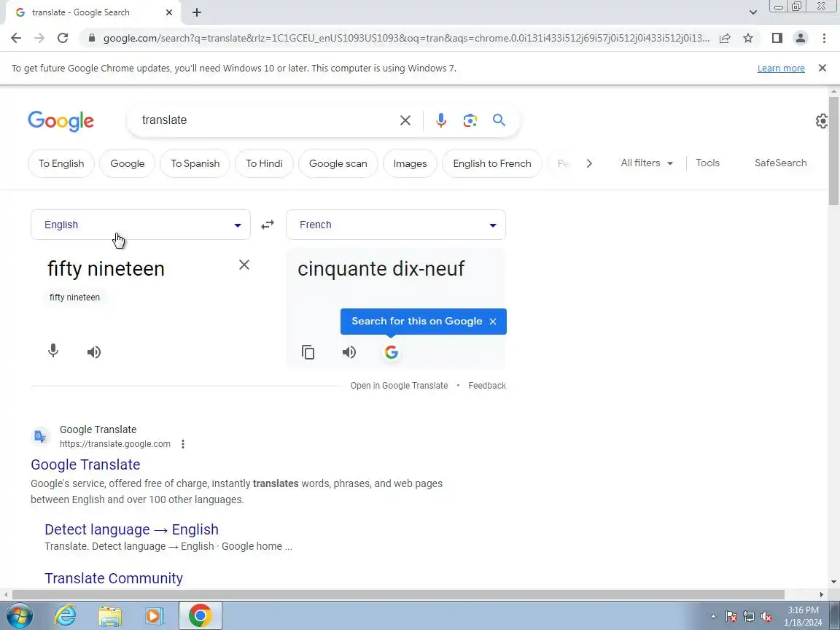Open Windows Explorer from the taskbar
The height and width of the screenshot is (630, 840).
click(110, 616)
